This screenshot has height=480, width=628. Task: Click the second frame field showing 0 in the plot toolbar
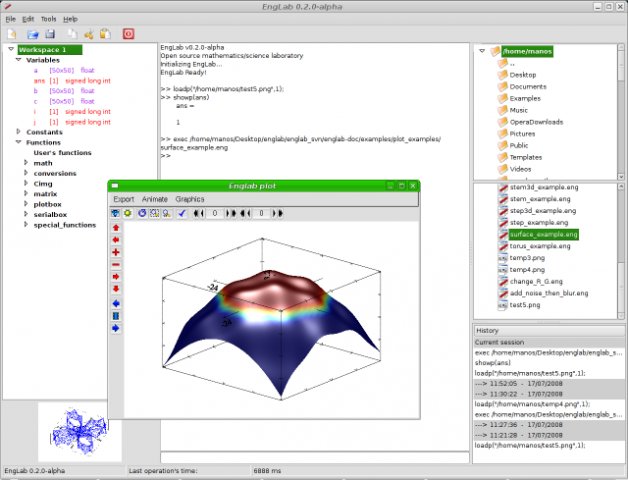pyautogui.click(x=262, y=214)
